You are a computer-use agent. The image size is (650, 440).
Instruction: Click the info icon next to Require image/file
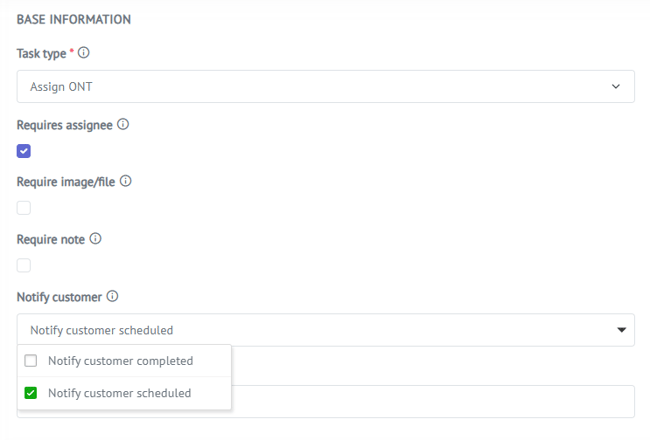pyautogui.click(x=126, y=182)
